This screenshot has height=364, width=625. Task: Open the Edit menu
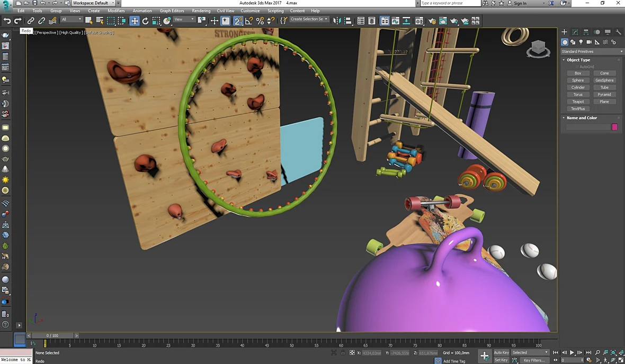point(21,11)
